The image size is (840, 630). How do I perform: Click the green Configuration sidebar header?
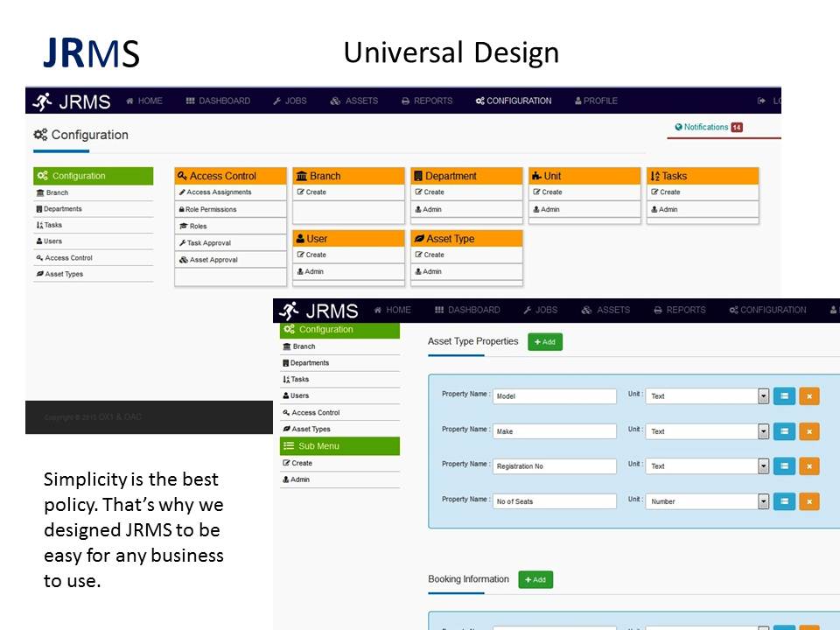tap(94, 176)
